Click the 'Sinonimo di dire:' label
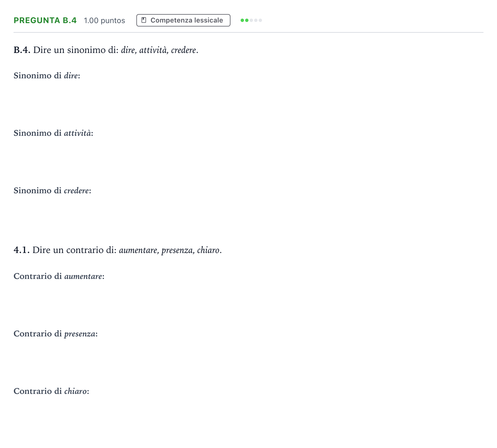This screenshot has height=448, width=497. coord(47,76)
